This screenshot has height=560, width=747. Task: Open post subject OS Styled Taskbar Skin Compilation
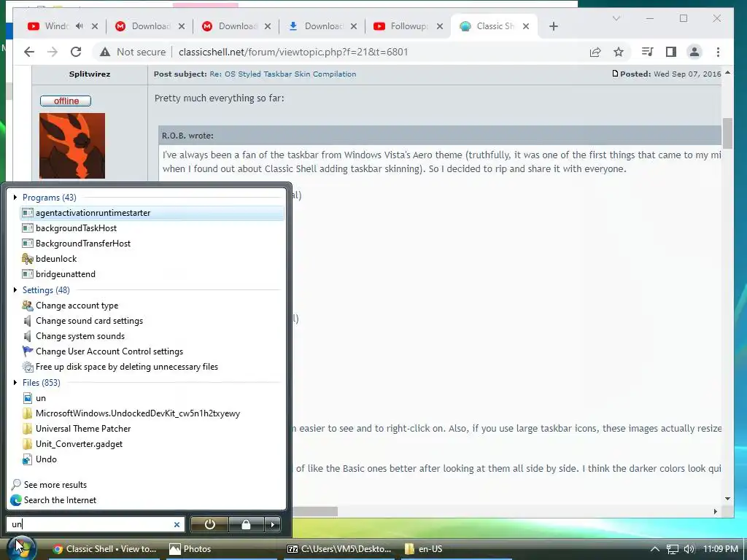pyautogui.click(x=283, y=74)
